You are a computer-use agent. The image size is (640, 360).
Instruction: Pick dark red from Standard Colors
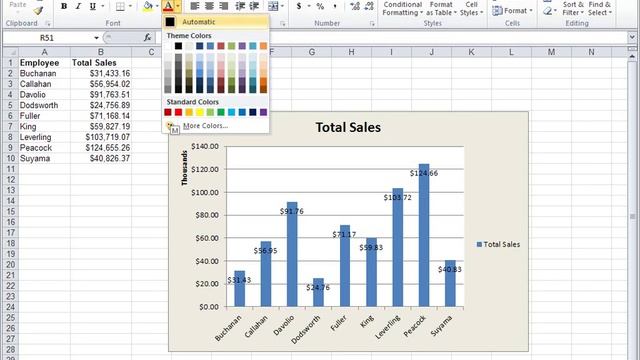(x=168, y=112)
